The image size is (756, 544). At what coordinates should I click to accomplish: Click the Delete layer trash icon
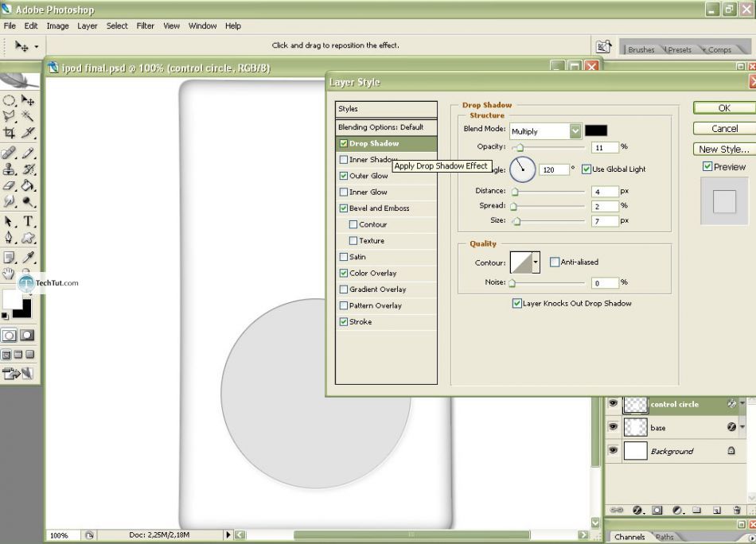point(737,510)
